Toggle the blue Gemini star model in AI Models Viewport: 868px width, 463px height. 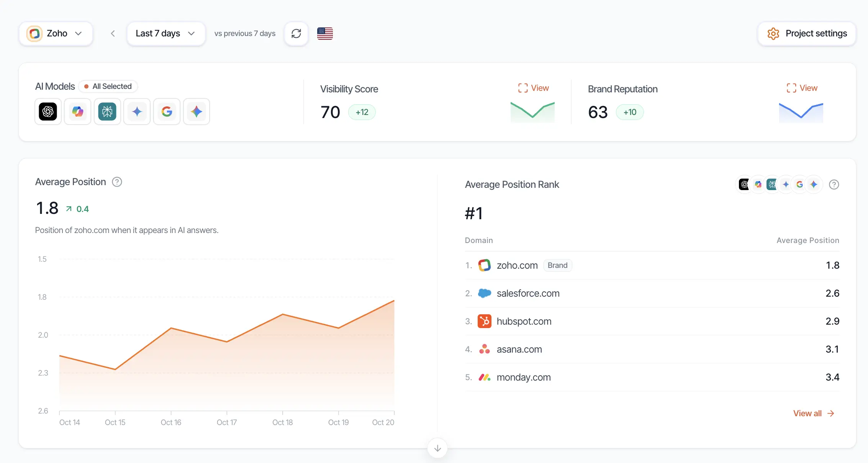click(x=137, y=112)
